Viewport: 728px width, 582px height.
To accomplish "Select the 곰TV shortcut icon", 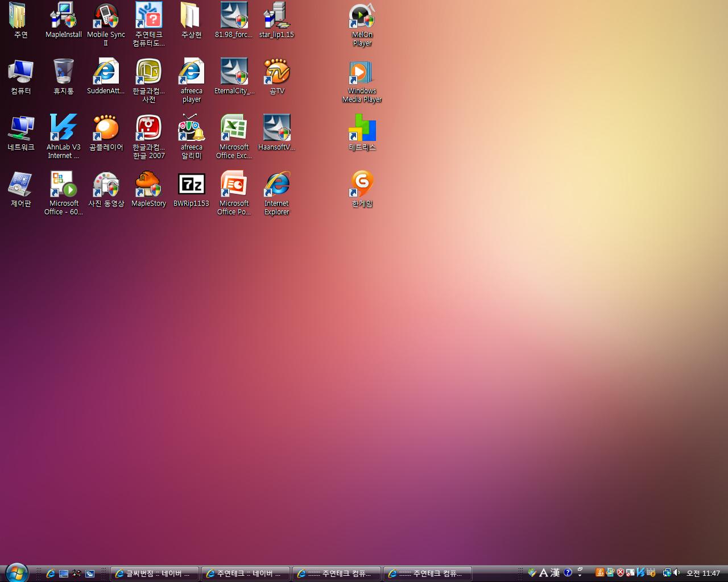I will click(x=276, y=77).
